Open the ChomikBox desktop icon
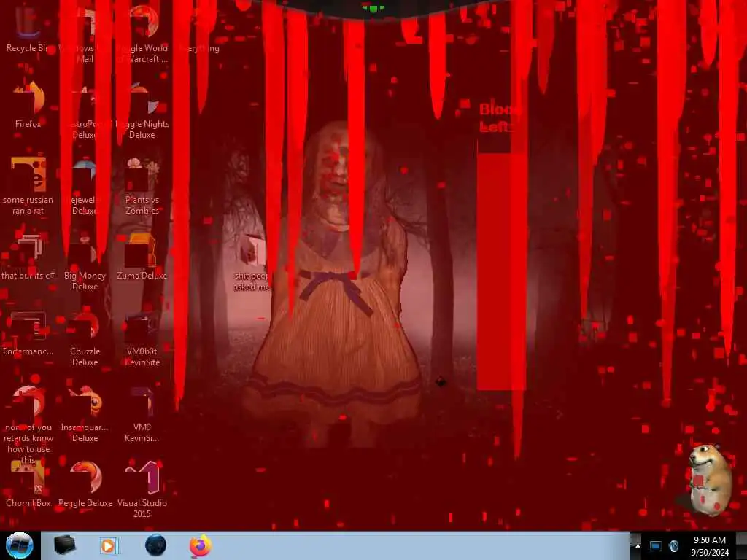This screenshot has height=560, width=747. (28, 485)
